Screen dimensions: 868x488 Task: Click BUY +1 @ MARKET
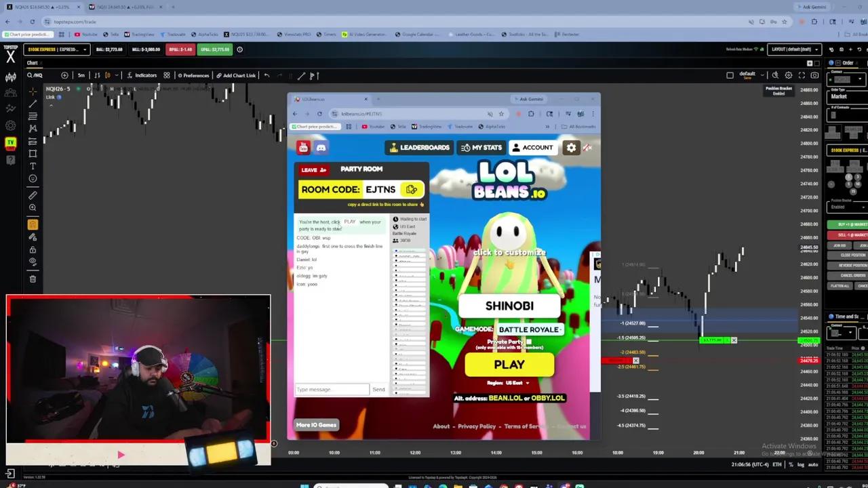pos(849,224)
